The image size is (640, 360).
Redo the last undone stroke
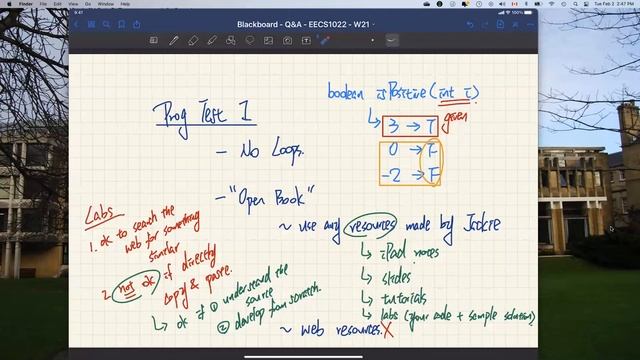click(x=485, y=25)
